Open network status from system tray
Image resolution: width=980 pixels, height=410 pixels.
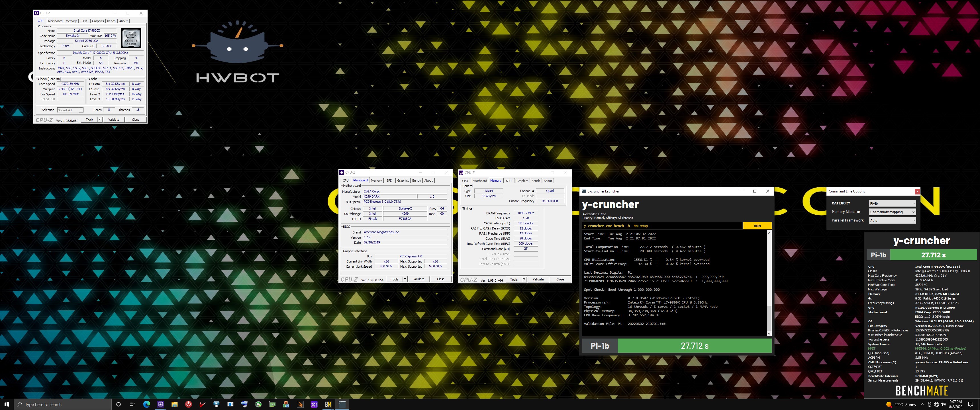(x=936, y=404)
